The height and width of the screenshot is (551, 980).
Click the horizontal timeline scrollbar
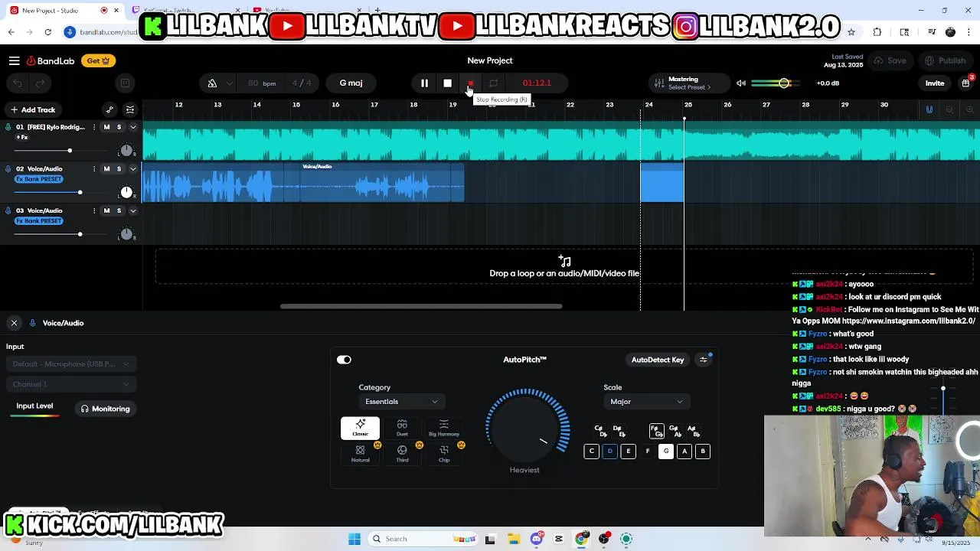tap(421, 306)
